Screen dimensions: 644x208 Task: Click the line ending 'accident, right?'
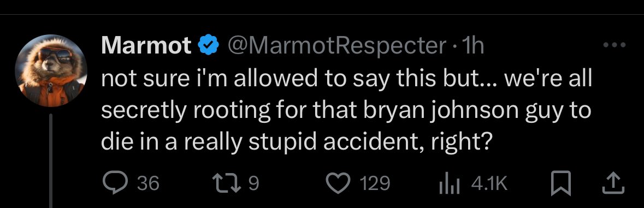tap(296, 142)
